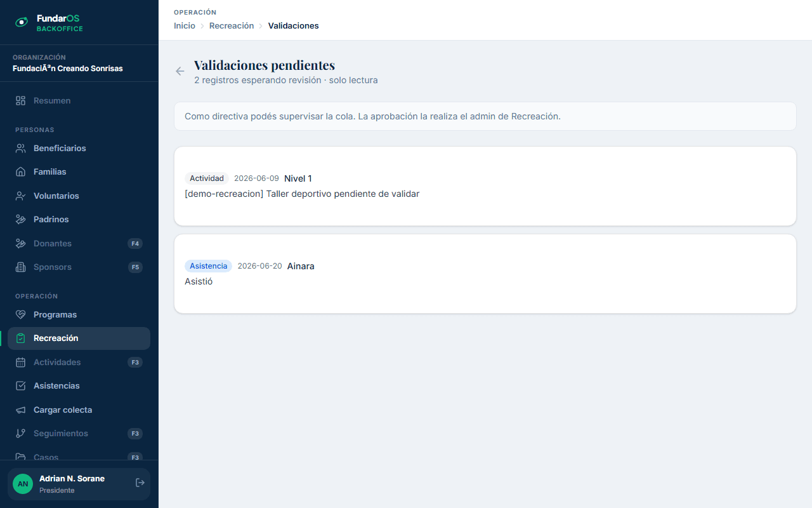This screenshot has height=508, width=812.
Task: Open the Actividades menu entry
Action: pos(79,363)
